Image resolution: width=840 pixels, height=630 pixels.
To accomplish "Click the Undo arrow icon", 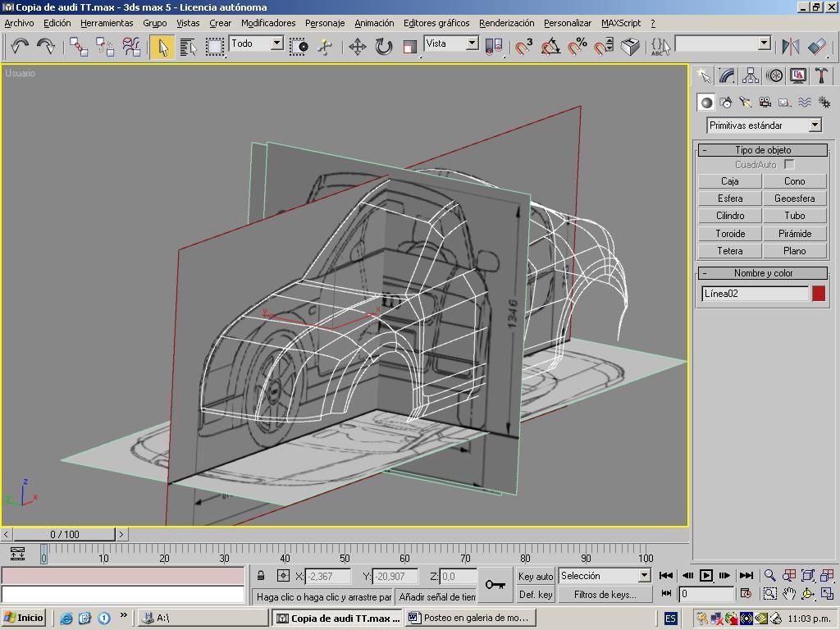I will click(20, 47).
